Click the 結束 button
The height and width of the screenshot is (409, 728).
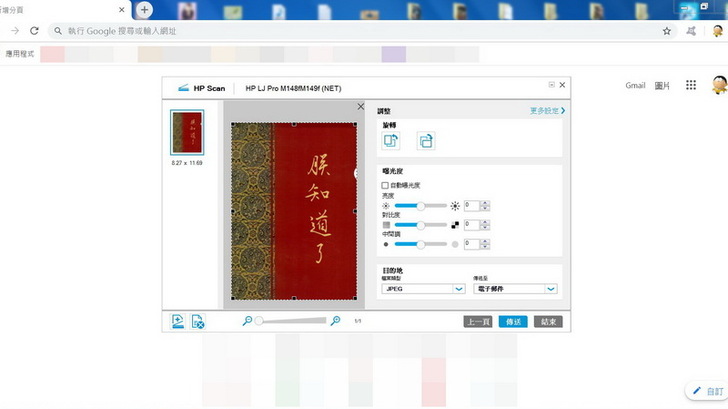[548, 322]
